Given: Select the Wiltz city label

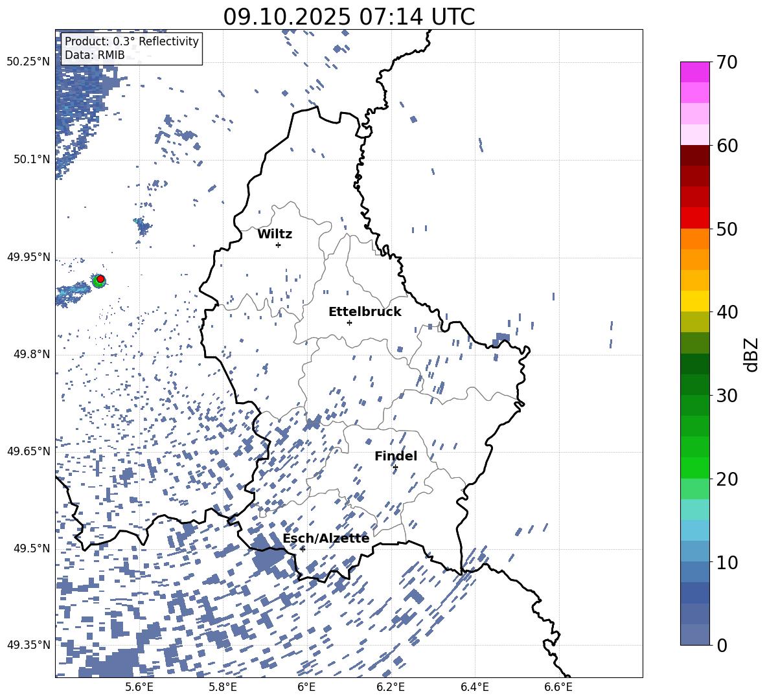Looking at the screenshot, I should 275,234.
